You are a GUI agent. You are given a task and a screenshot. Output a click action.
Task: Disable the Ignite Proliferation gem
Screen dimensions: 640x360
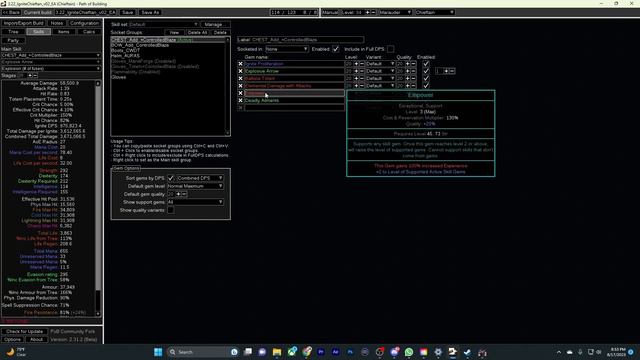[x=426, y=64]
